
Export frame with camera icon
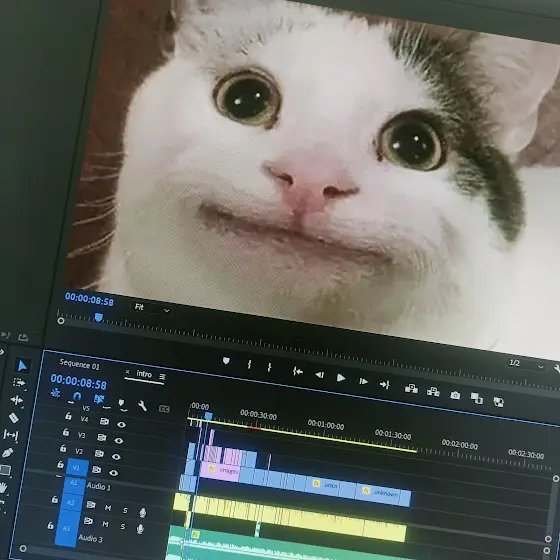(455, 395)
